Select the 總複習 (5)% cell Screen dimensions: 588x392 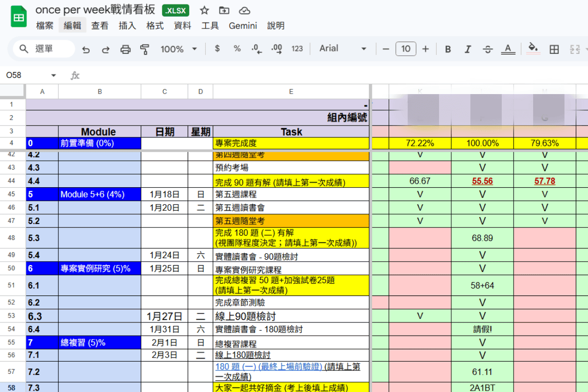tap(99, 343)
